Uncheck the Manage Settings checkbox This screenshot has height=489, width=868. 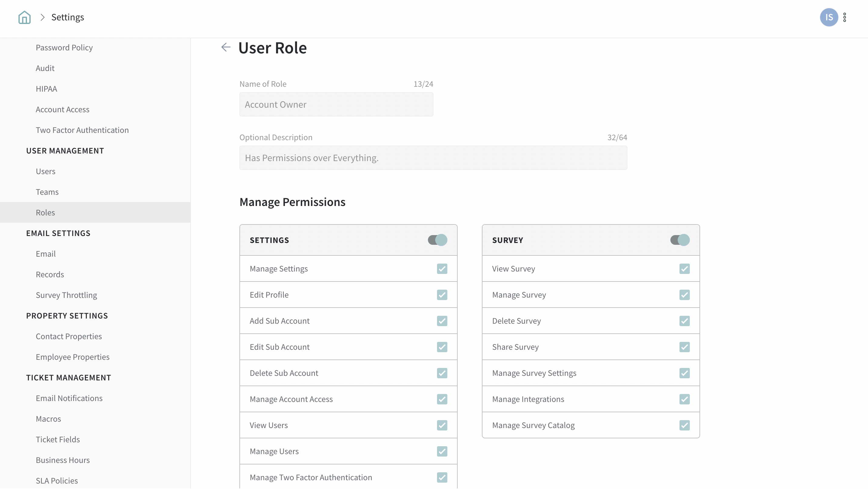[x=442, y=269]
